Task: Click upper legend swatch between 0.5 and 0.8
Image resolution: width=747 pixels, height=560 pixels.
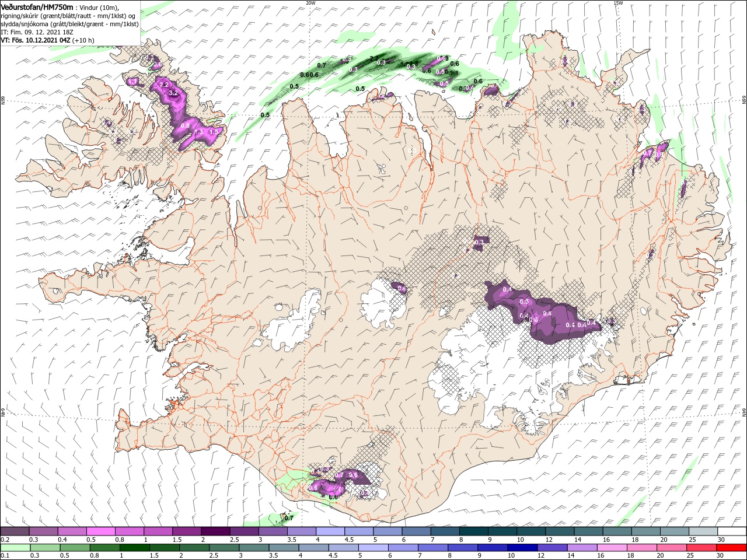Action: coord(100,531)
